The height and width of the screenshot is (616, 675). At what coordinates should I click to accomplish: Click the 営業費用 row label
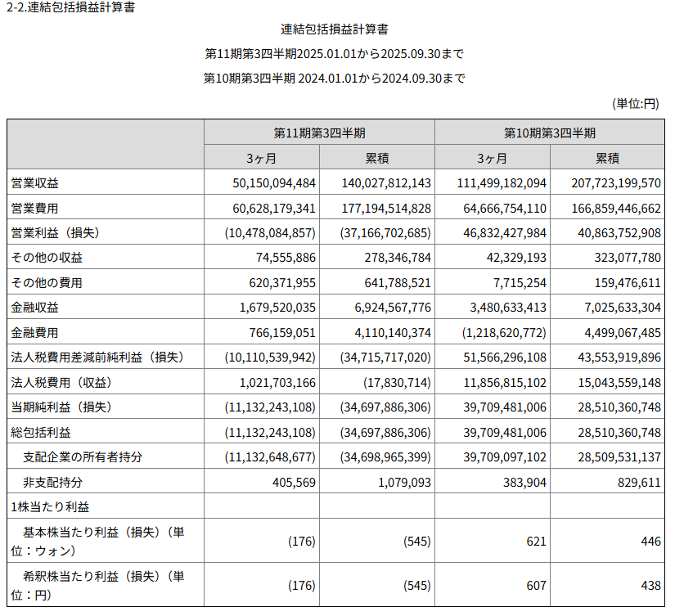click(x=35, y=208)
